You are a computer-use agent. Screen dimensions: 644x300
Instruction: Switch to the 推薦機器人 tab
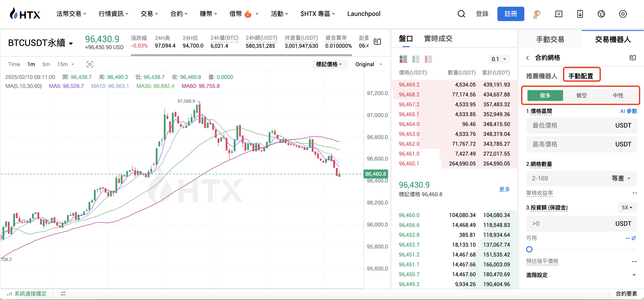tap(542, 76)
